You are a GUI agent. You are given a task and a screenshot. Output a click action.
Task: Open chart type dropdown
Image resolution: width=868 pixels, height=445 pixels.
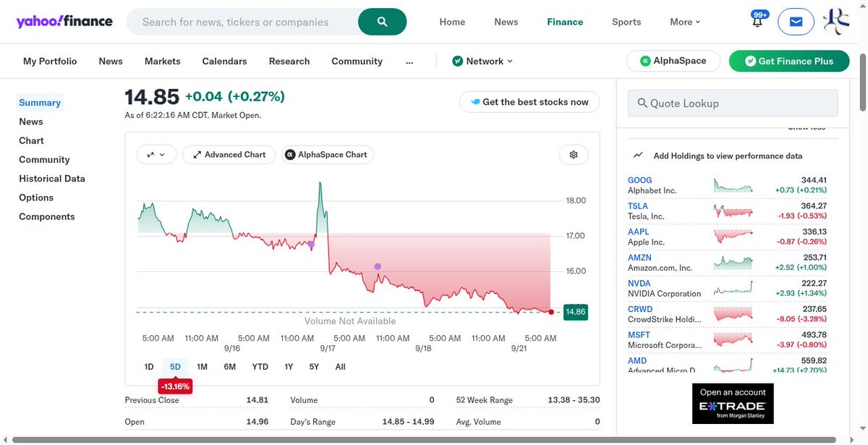point(156,154)
